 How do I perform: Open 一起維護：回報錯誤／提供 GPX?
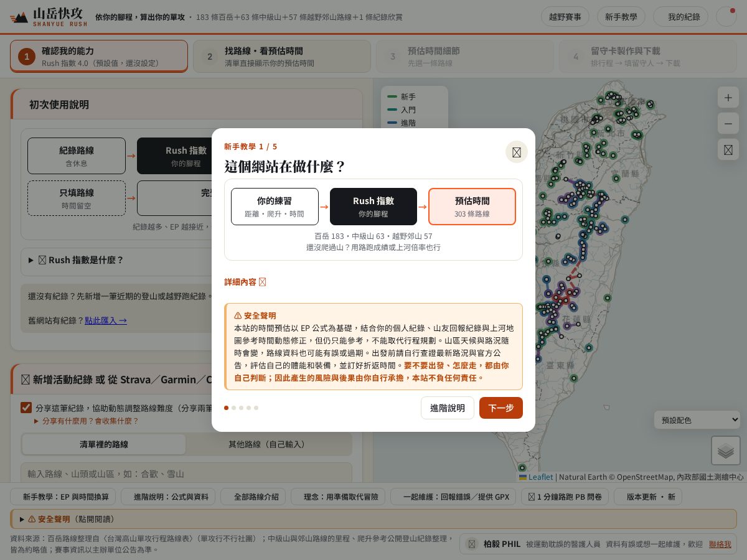(453, 497)
